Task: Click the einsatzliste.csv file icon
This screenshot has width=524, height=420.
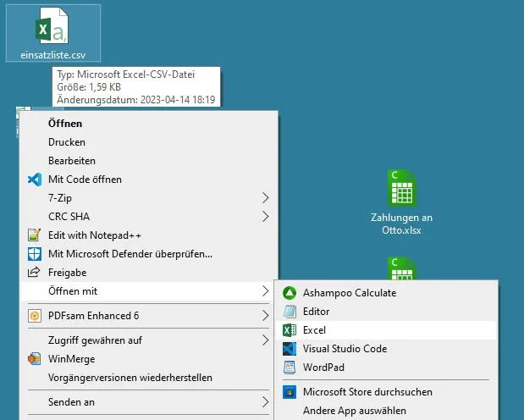Action: (x=52, y=25)
